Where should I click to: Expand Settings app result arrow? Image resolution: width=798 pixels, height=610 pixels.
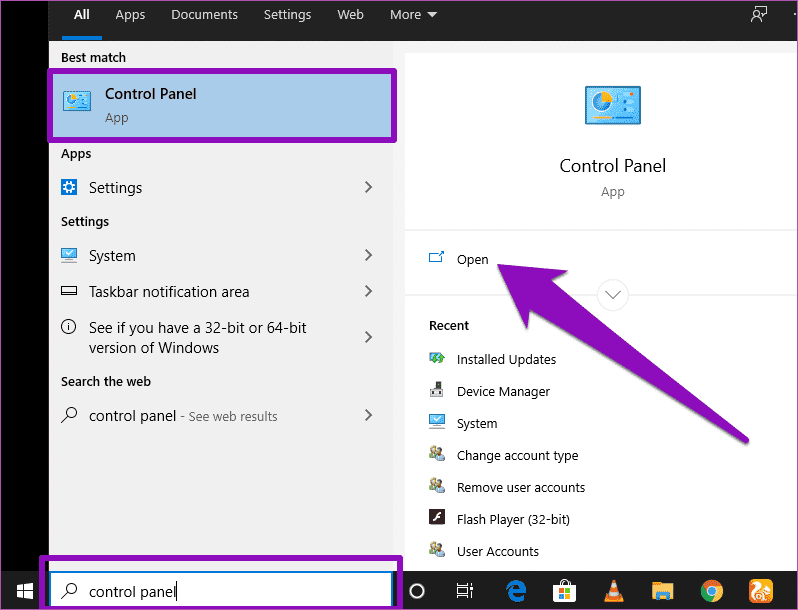pos(368,187)
